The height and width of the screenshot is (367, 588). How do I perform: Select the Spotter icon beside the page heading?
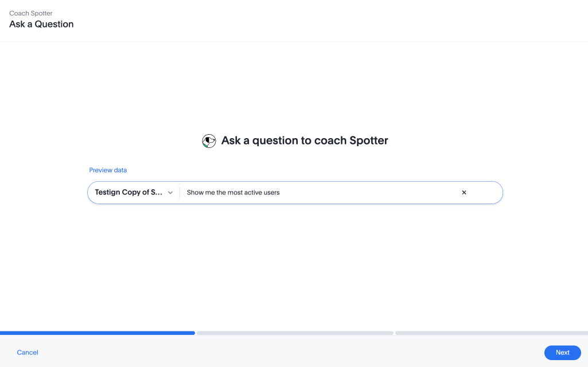[209, 140]
